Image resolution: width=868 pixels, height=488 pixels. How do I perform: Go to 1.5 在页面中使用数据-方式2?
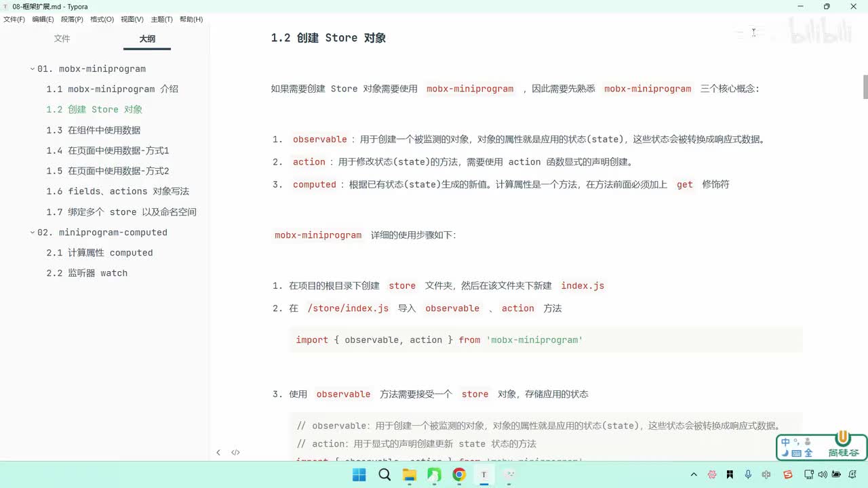(108, 171)
